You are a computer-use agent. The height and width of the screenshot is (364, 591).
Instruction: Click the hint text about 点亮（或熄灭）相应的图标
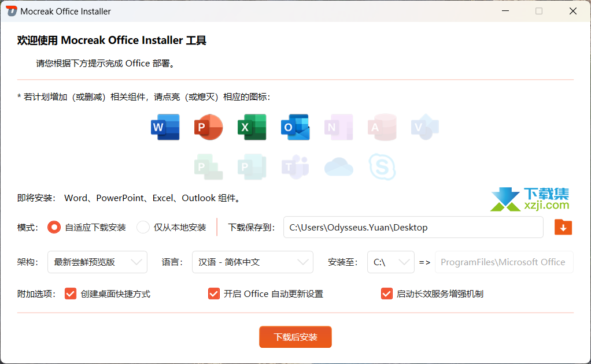[143, 96]
